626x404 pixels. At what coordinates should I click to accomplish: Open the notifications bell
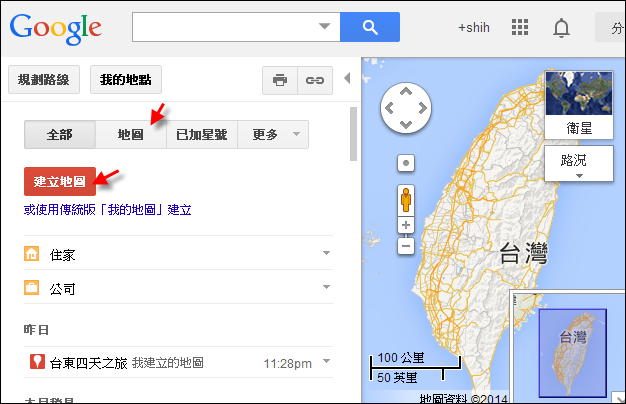pos(561,28)
